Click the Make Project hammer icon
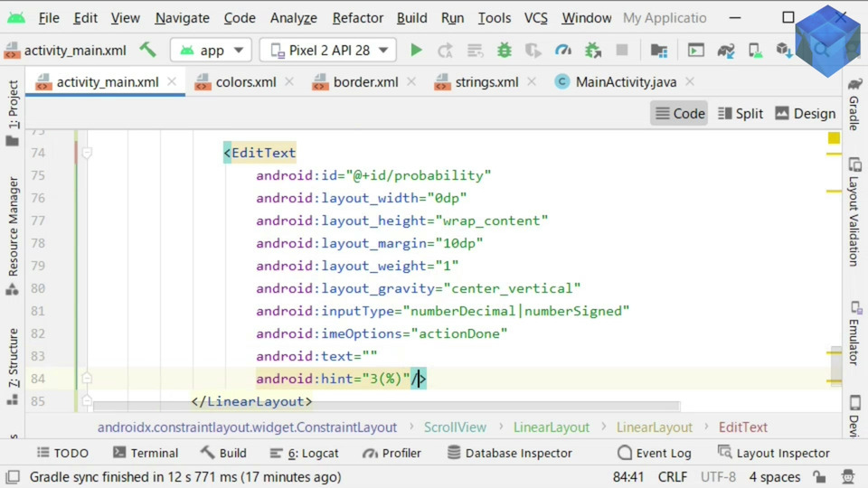The height and width of the screenshot is (488, 868). coord(147,50)
